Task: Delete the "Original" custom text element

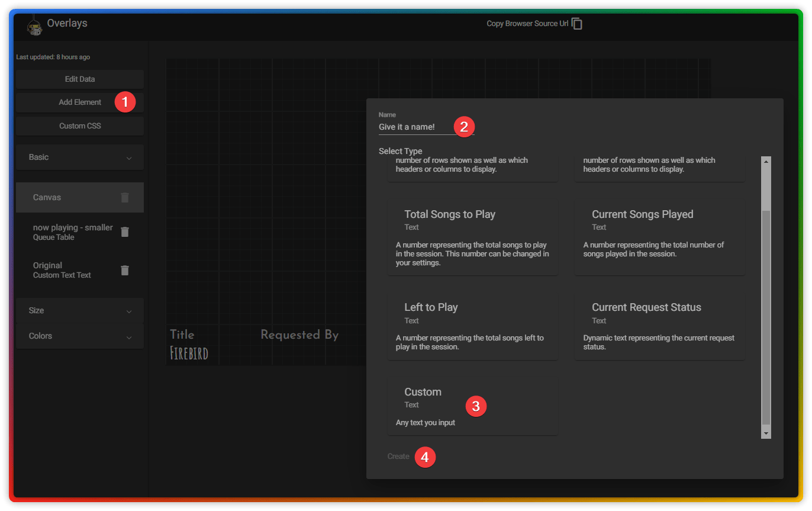Action: [x=124, y=270]
